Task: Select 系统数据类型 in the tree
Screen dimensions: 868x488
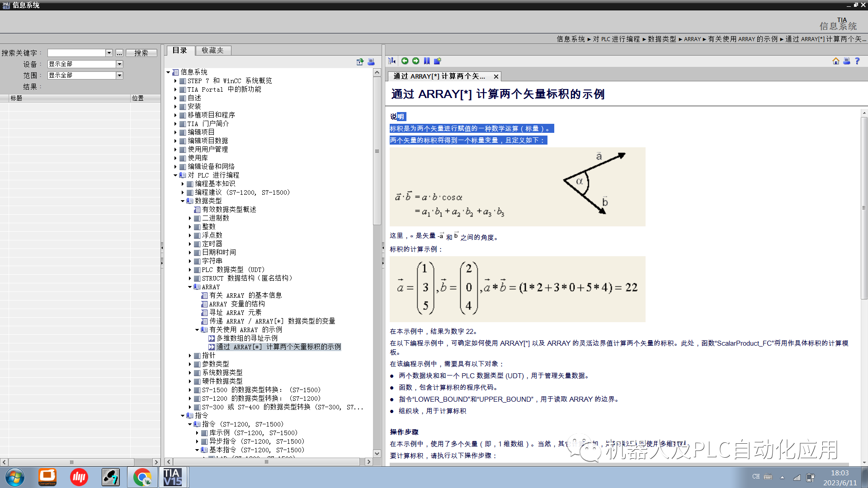Action: [222, 373]
